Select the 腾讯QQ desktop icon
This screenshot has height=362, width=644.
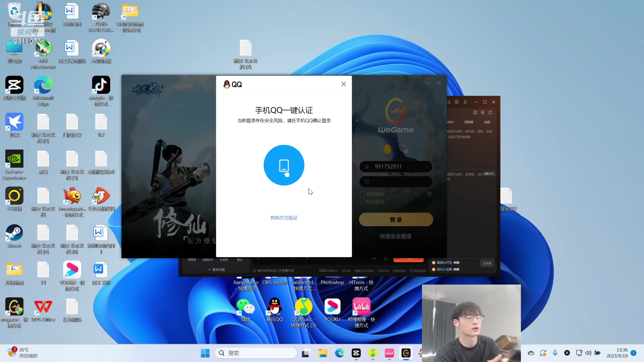coord(274,310)
